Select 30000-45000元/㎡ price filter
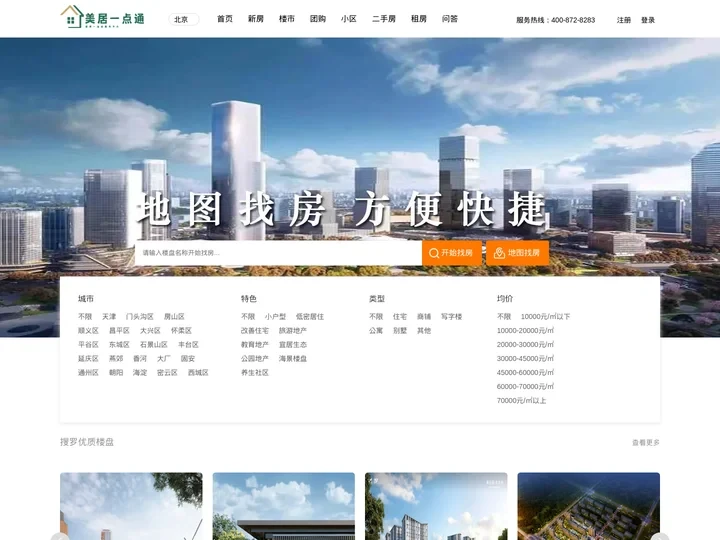The height and width of the screenshot is (540, 720). (525, 359)
